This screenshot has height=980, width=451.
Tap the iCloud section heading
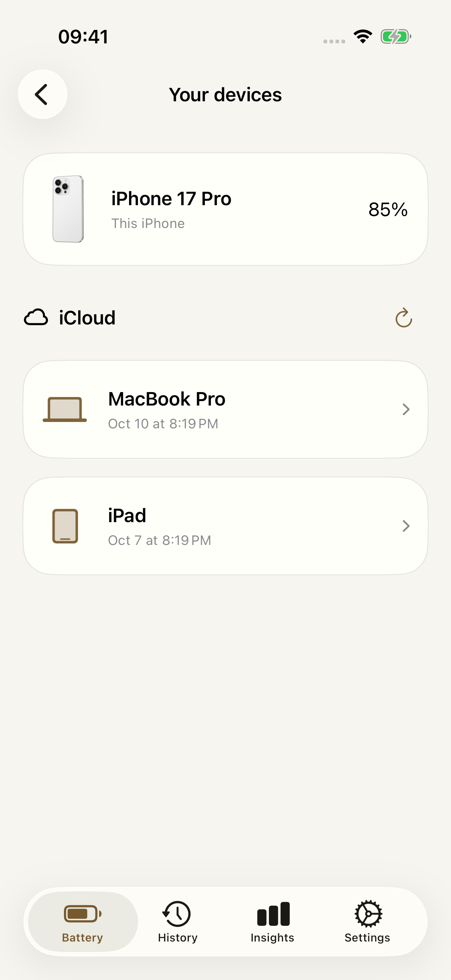(x=87, y=318)
